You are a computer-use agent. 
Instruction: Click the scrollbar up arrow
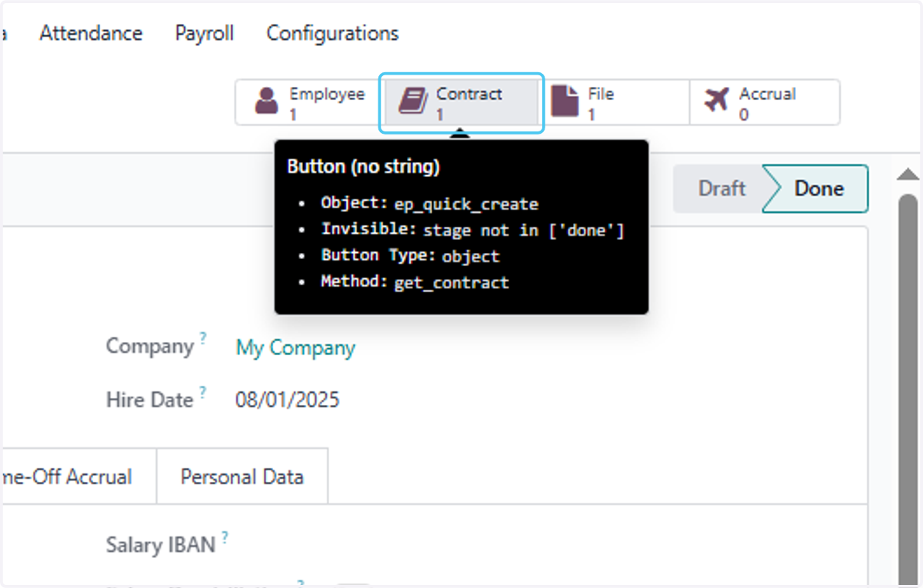[908, 174]
